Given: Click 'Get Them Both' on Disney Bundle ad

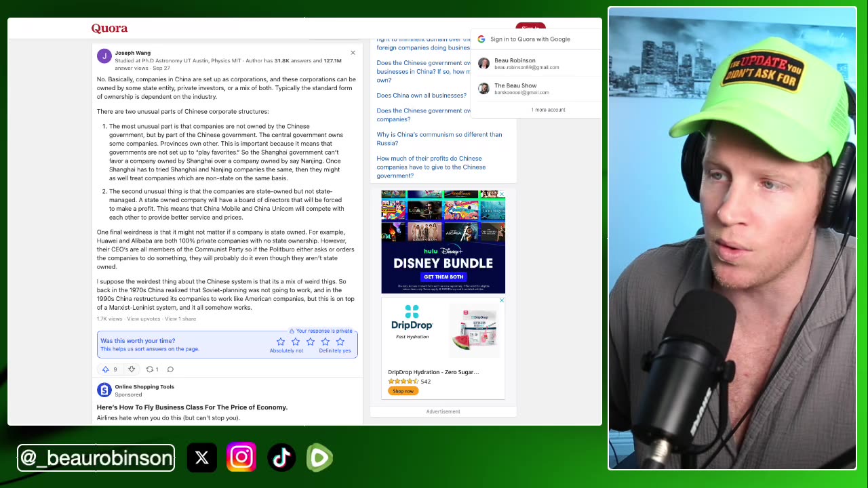Looking at the screenshot, I should click(443, 277).
